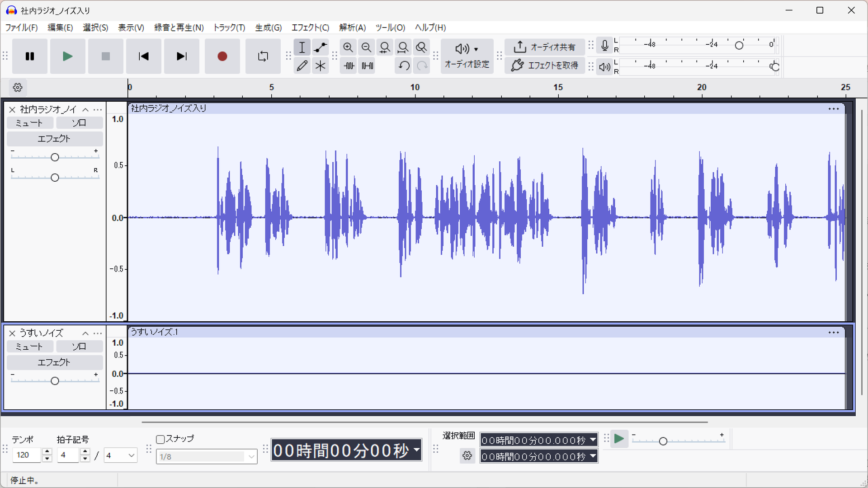Open the 生成(G) menu
This screenshot has height=488, width=868.
[x=268, y=28]
